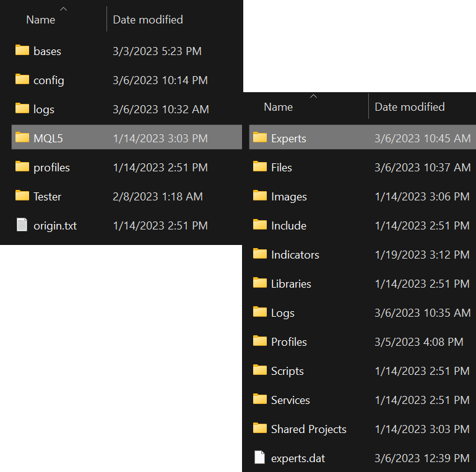The image size is (476, 472).
Task: Select the lowercase logs folder name
Action: (44, 109)
